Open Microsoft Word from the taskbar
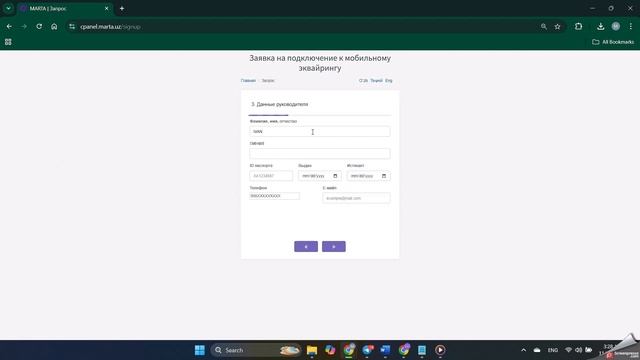Viewport: 640px width, 360px height. click(x=385, y=350)
